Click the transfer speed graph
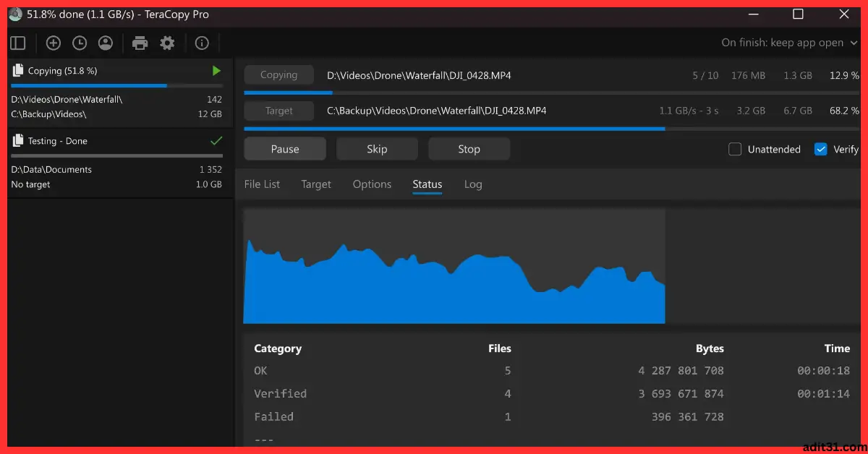Image resolution: width=868 pixels, height=454 pixels. click(454, 266)
